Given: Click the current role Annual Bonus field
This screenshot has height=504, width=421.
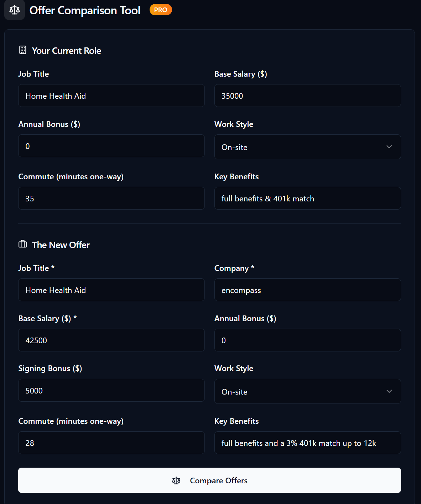Looking at the screenshot, I should click(111, 146).
